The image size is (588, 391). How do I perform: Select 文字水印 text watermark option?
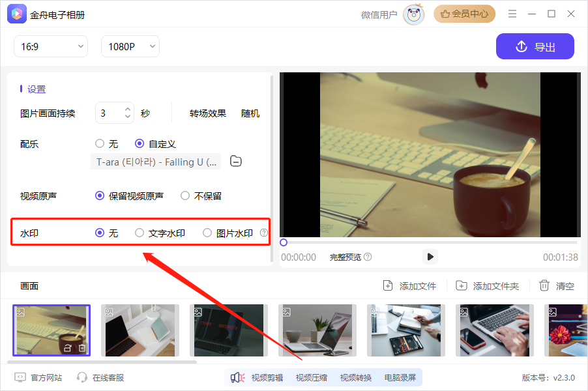[x=139, y=233]
